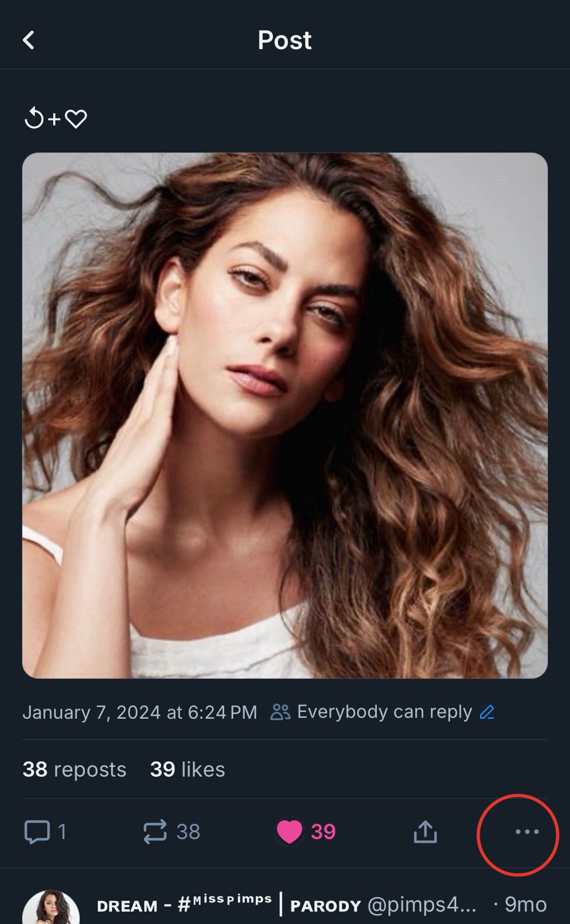Unlike the post via pink heart
The image size is (570, 924).
[x=290, y=832]
